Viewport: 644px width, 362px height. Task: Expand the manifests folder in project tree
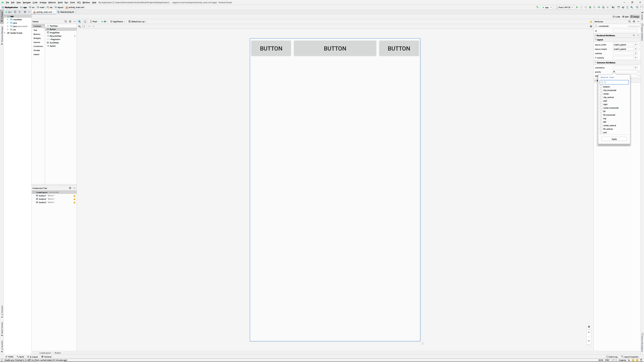[x=8, y=19]
